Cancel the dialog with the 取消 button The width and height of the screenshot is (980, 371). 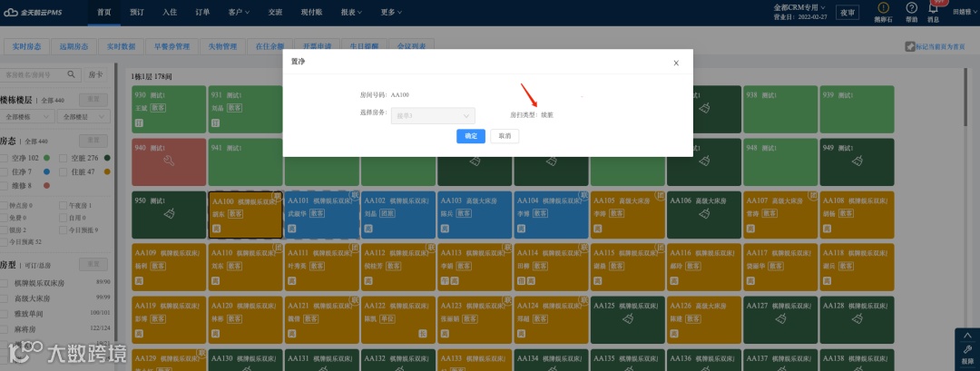coord(505,136)
